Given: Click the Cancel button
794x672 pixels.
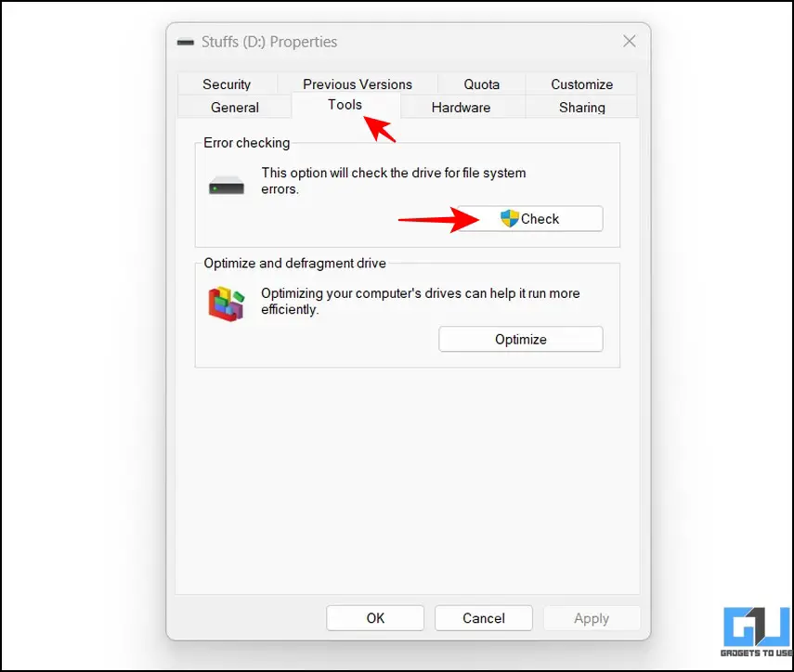Looking at the screenshot, I should coord(484,618).
